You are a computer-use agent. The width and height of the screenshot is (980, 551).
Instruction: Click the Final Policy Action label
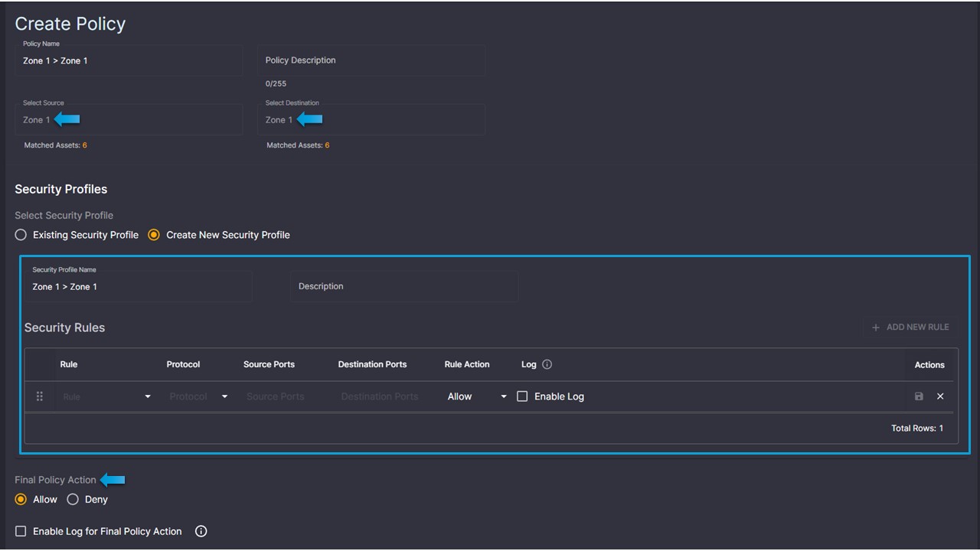pyautogui.click(x=55, y=480)
